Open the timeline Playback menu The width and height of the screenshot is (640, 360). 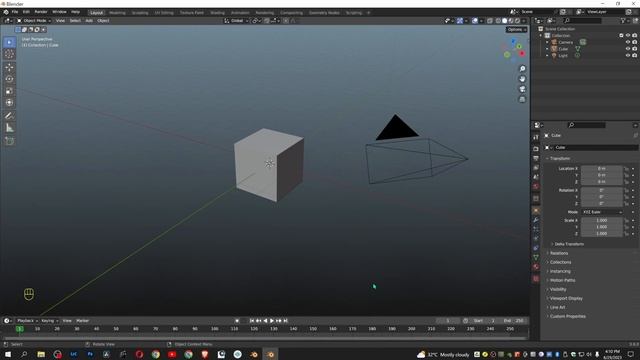27,321
